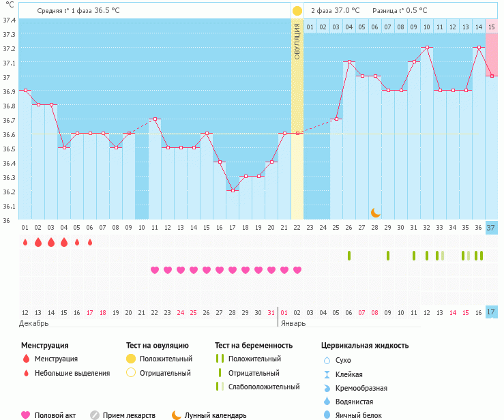Select the Отрицательный ovulation test empty circle

point(131,373)
